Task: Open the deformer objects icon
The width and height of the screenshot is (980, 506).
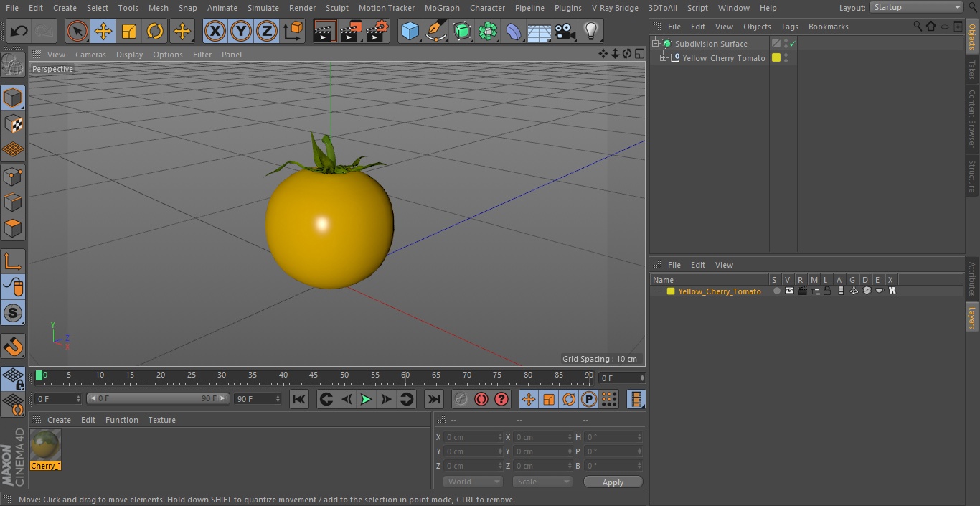Action: (x=514, y=32)
